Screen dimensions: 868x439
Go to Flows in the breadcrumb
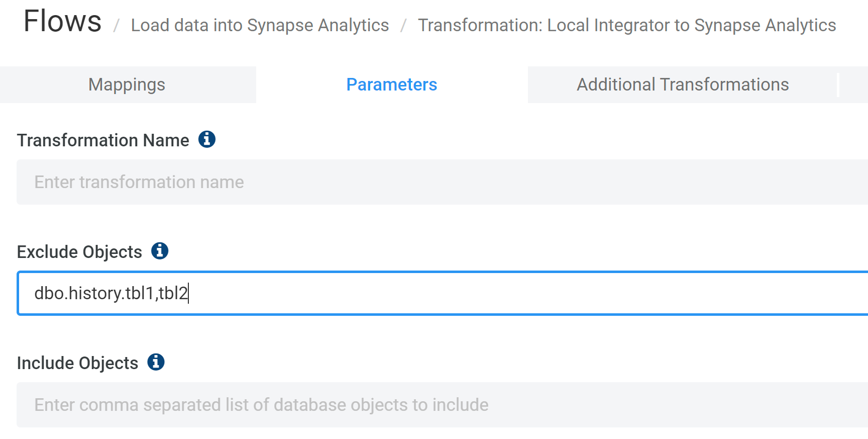coord(63,22)
